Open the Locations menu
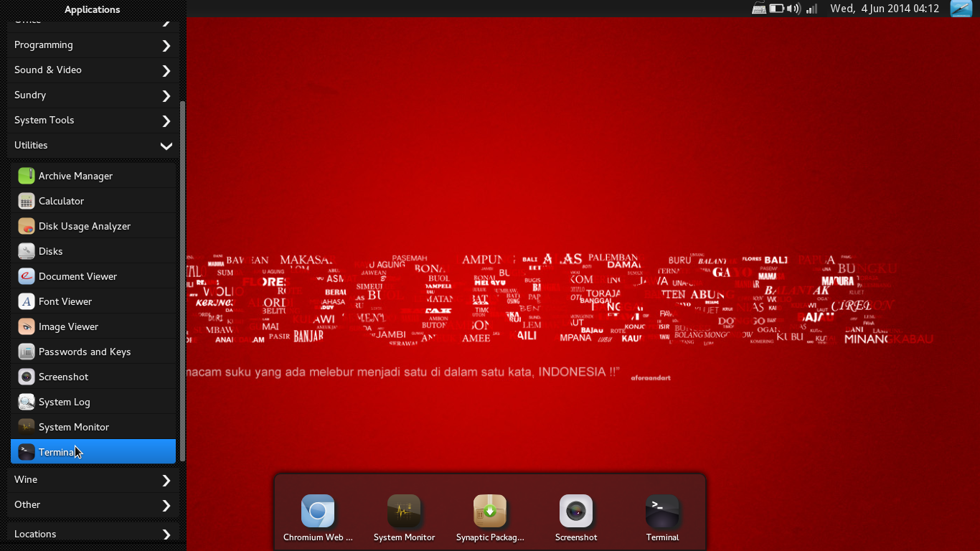980x551 pixels. [x=91, y=533]
